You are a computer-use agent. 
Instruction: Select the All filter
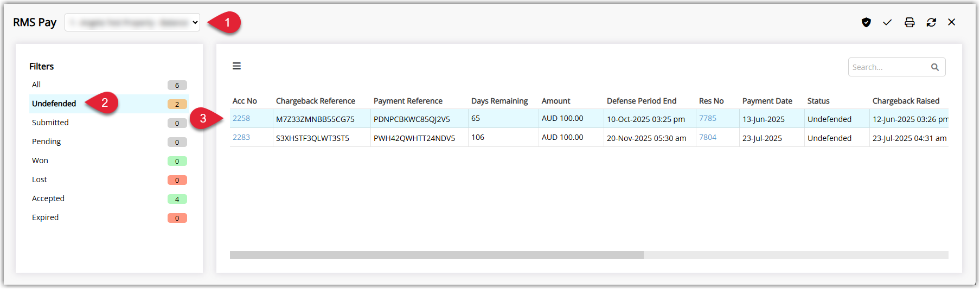click(x=108, y=85)
